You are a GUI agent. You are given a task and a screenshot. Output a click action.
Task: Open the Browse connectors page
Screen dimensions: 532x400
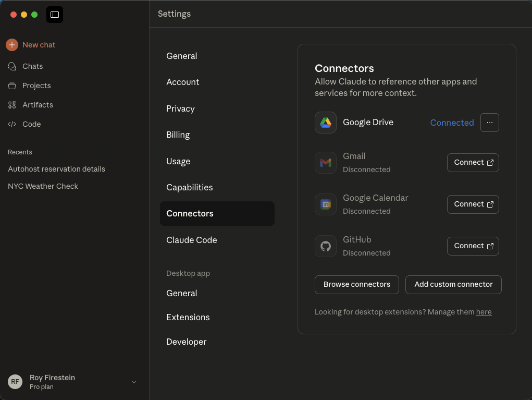click(356, 284)
